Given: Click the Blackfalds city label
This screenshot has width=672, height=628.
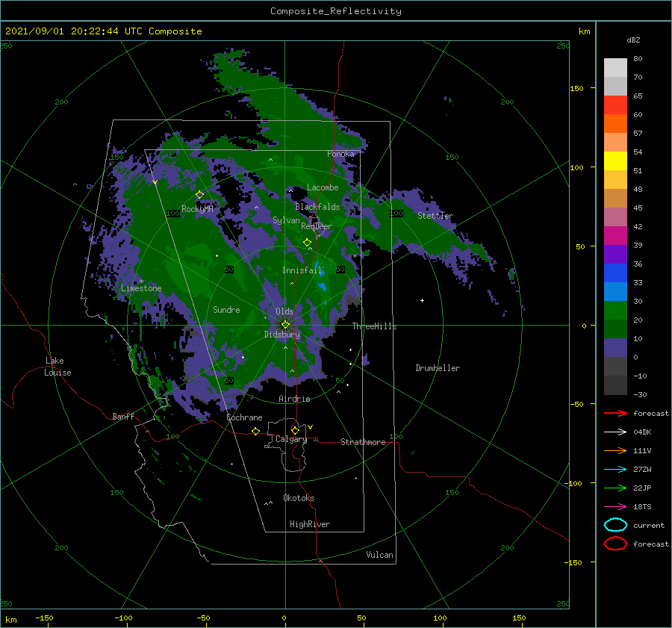Looking at the screenshot, I should [x=317, y=207].
